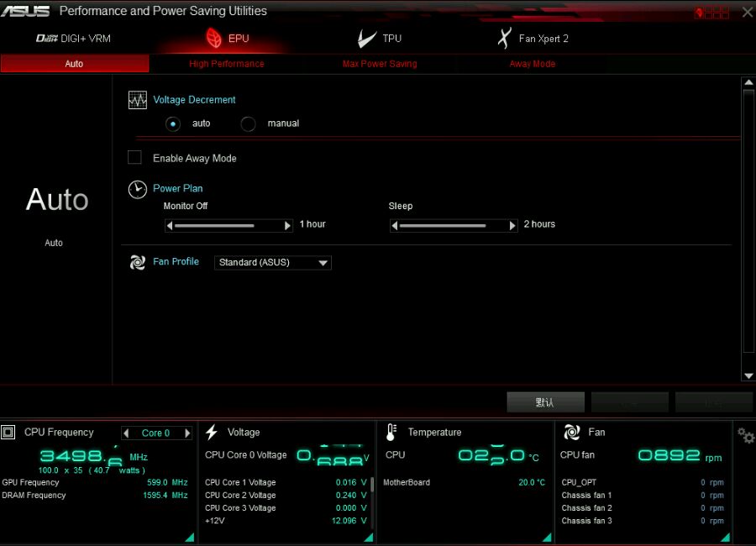Open monitor settings gear icon

(x=746, y=436)
